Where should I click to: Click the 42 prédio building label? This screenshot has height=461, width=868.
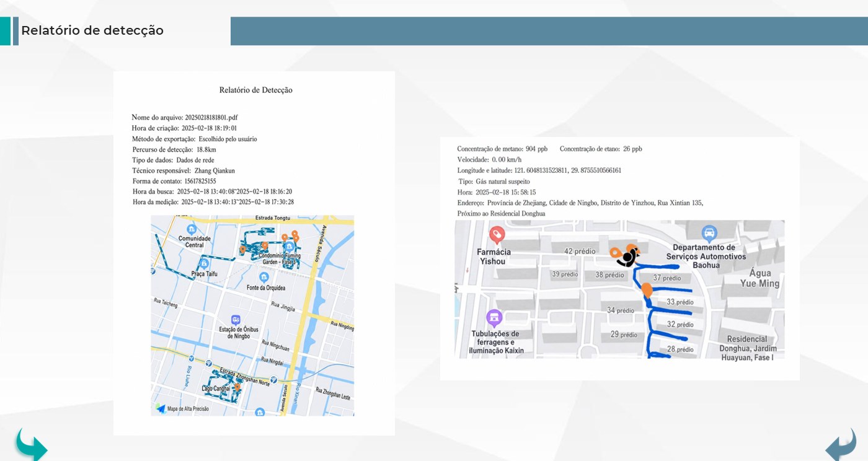[x=580, y=251]
